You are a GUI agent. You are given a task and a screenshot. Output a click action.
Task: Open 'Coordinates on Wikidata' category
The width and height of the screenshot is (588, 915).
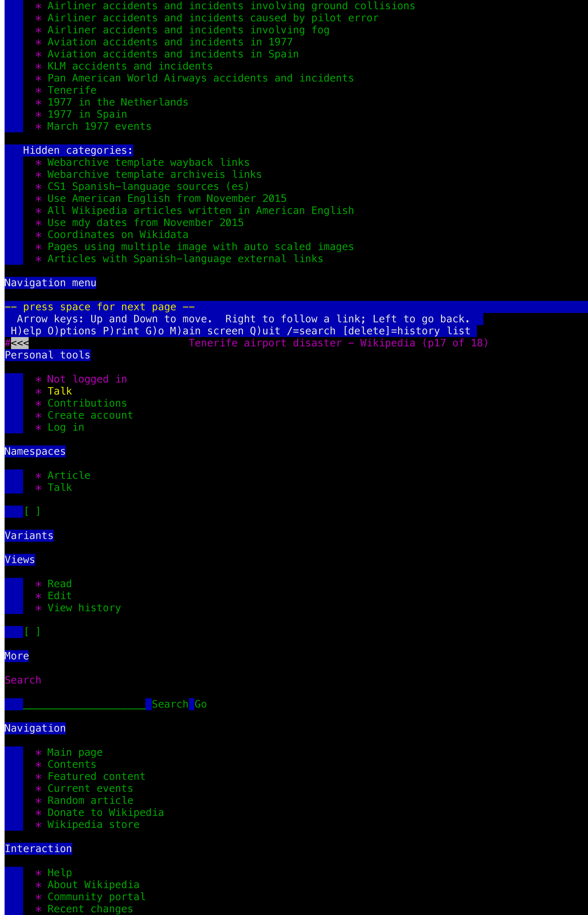click(118, 235)
